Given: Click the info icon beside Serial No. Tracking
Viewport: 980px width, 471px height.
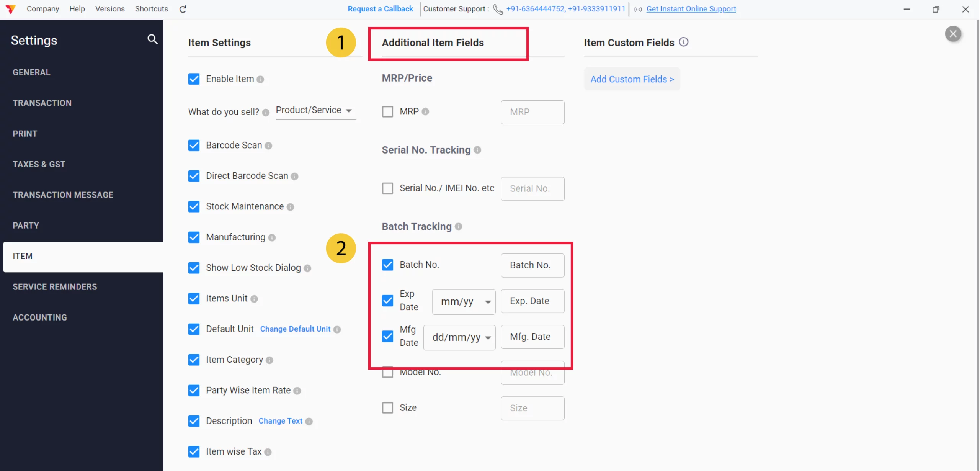Looking at the screenshot, I should point(477,150).
